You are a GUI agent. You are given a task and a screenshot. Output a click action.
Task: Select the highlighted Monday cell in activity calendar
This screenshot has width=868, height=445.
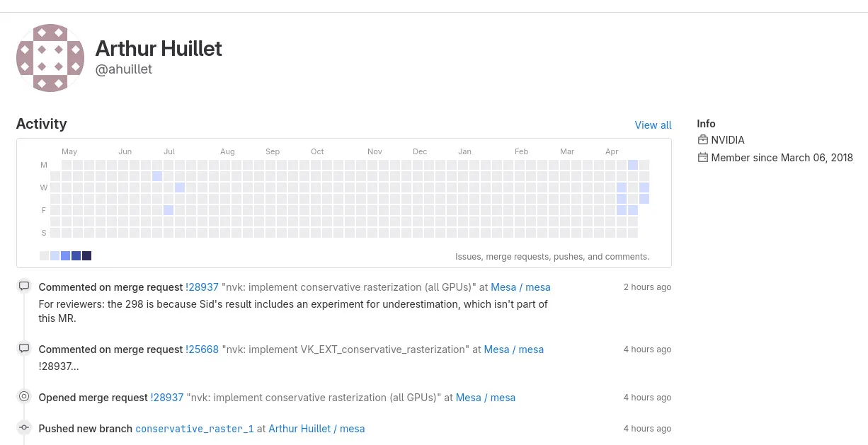[633, 165]
